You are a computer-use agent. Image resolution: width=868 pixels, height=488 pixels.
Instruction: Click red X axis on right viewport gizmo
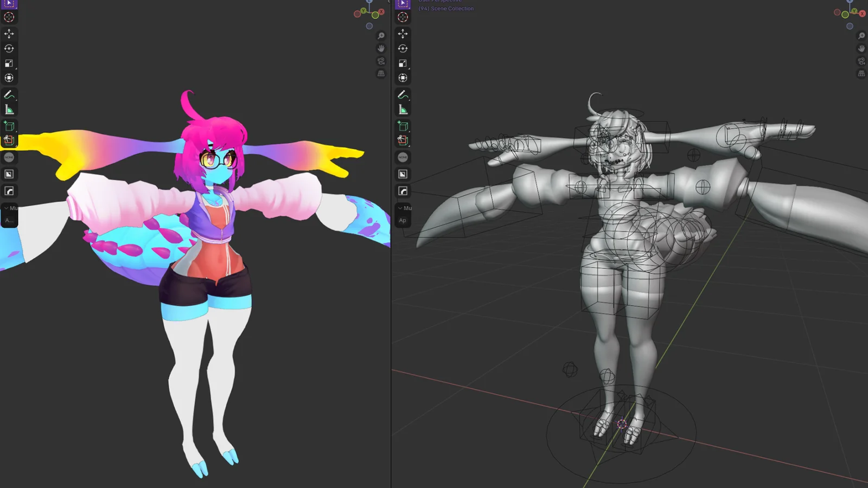pos(863,14)
